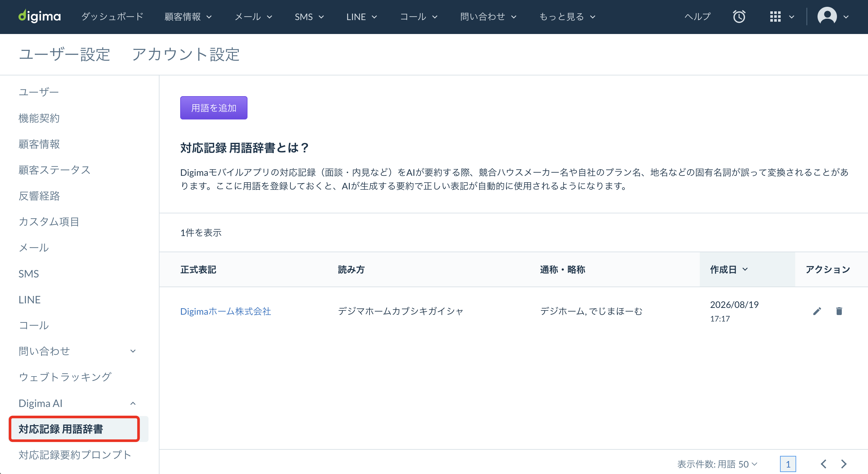Image resolution: width=868 pixels, height=474 pixels.
Task: Switch to the ユーザー設定 tab
Action: pyautogui.click(x=64, y=54)
